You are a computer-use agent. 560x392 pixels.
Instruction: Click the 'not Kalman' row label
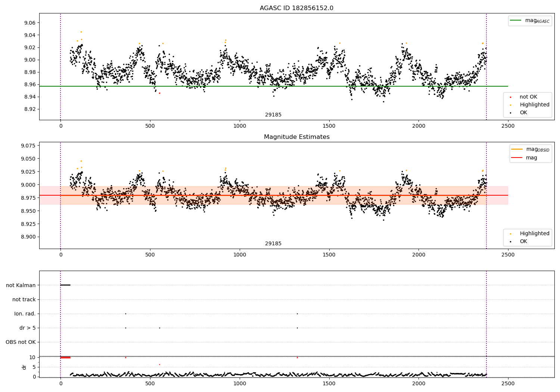[21, 286]
